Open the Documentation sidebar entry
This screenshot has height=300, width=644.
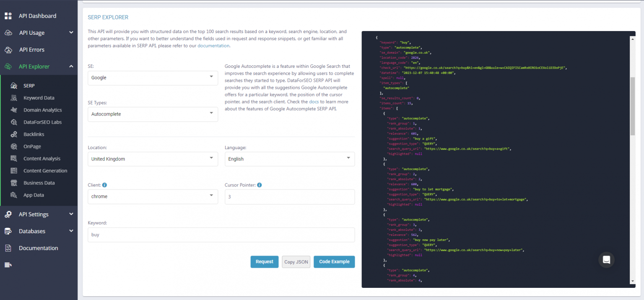38,248
